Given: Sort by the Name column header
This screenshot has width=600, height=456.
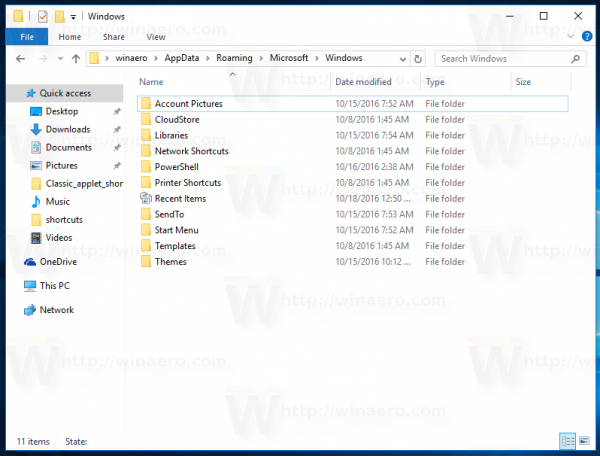Looking at the screenshot, I should (151, 82).
